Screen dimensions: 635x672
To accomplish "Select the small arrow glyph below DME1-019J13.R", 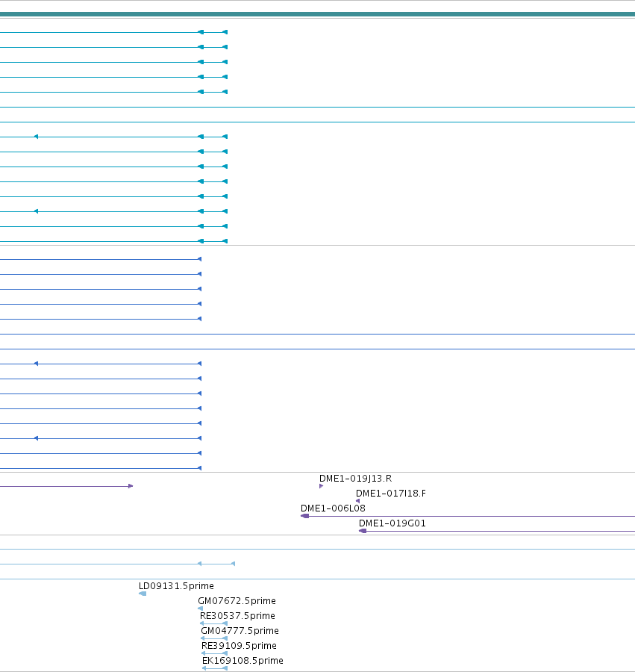I will tap(321, 486).
